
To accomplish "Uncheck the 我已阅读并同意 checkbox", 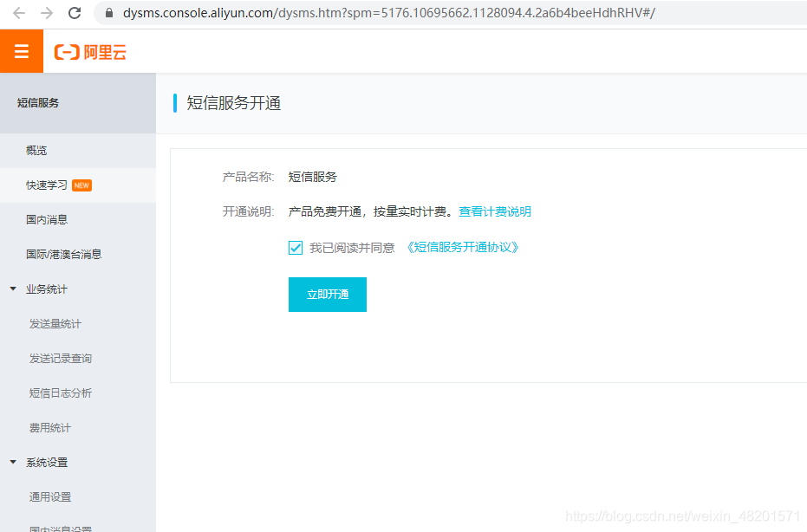I will point(296,248).
